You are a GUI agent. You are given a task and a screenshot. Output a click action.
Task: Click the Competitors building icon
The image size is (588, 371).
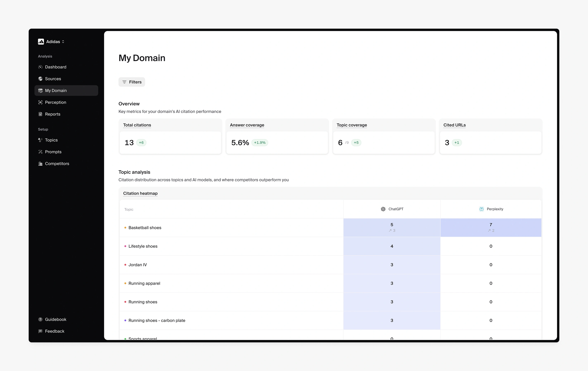[x=40, y=164]
